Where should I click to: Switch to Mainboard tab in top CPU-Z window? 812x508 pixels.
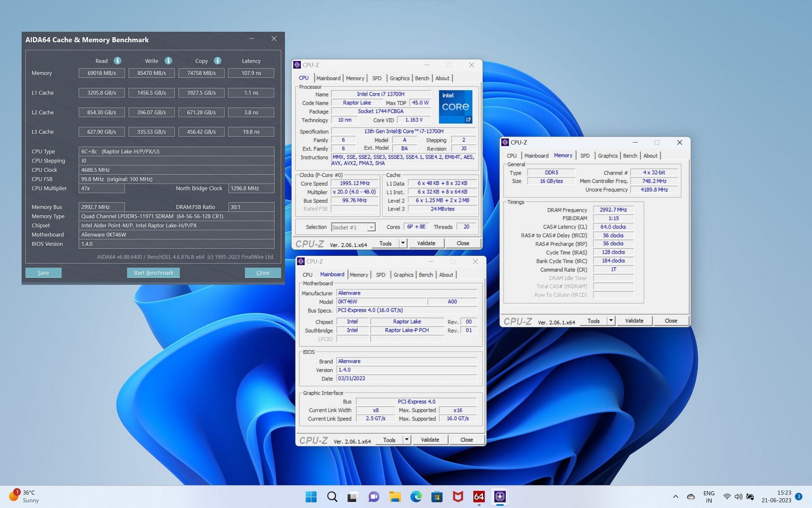click(328, 78)
